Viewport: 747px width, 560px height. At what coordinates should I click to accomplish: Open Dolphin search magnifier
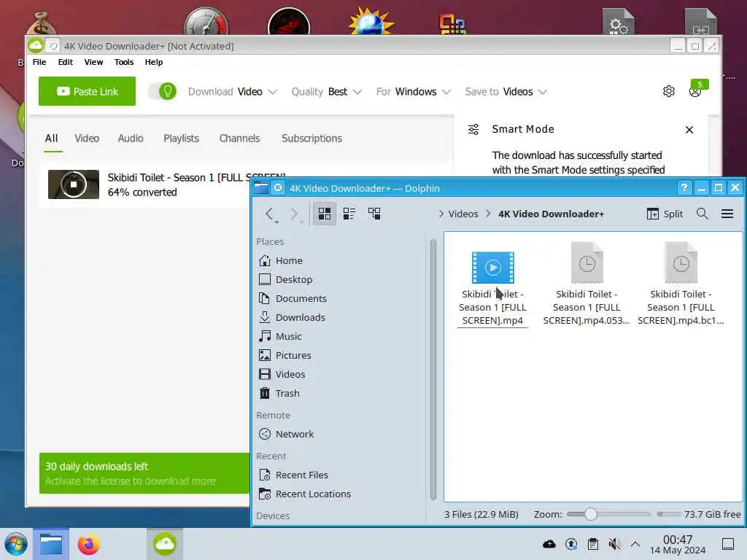702,214
